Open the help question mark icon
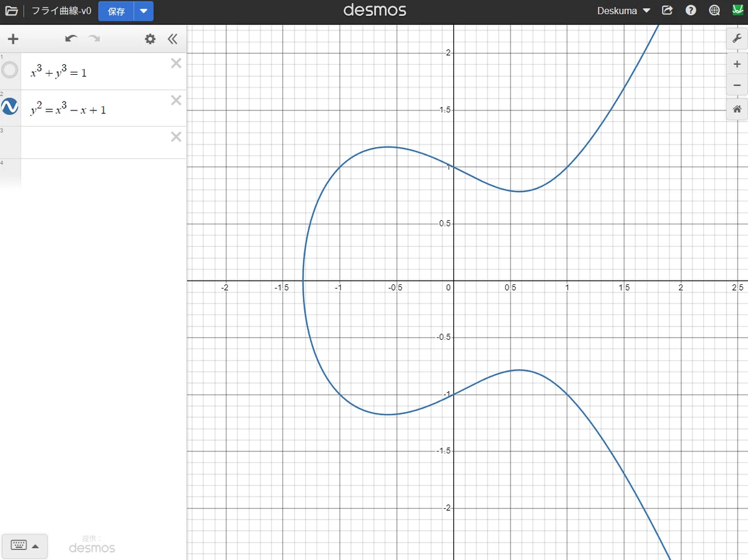 coord(691,11)
